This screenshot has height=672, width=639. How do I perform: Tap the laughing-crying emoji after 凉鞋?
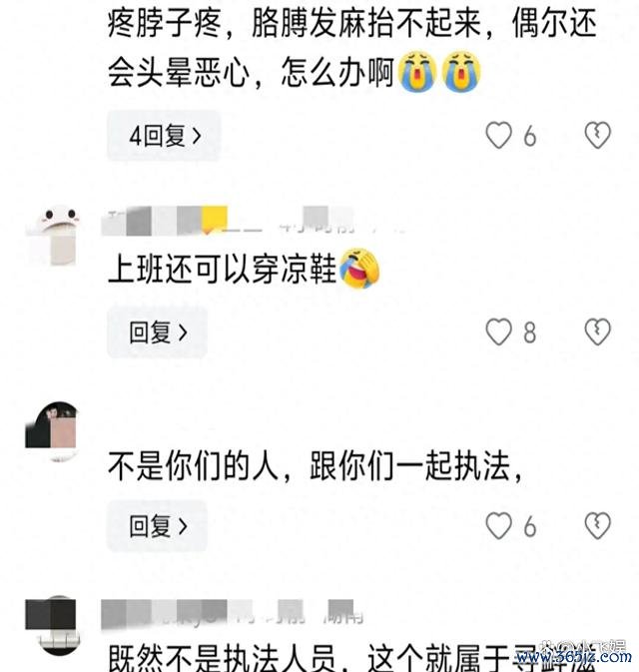359,269
